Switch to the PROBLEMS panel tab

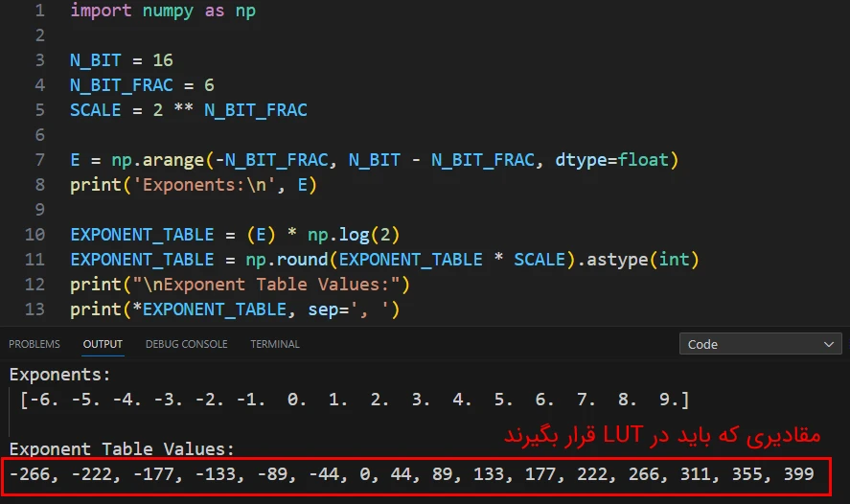pyautogui.click(x=34, y=344)
